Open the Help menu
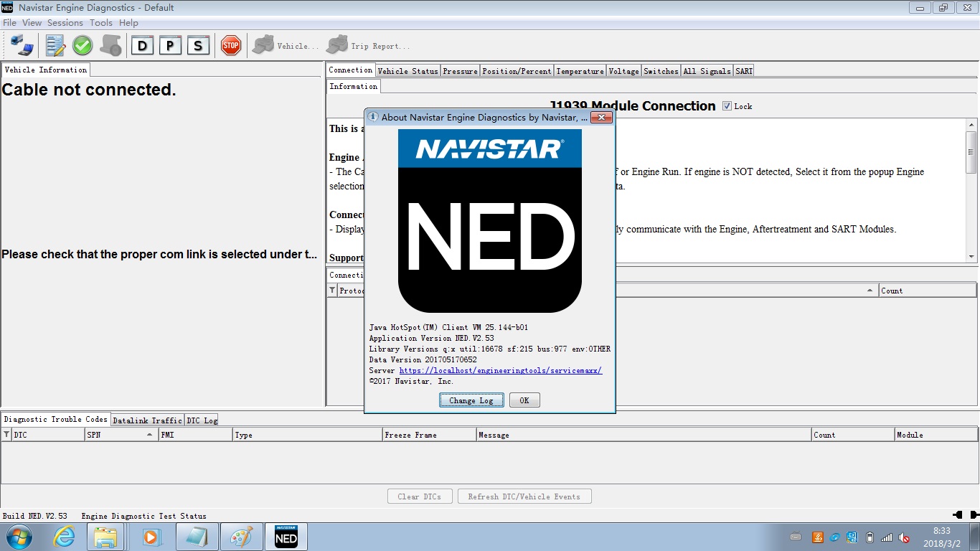Screen dimensions: 980x551 (x=128, y=23)
